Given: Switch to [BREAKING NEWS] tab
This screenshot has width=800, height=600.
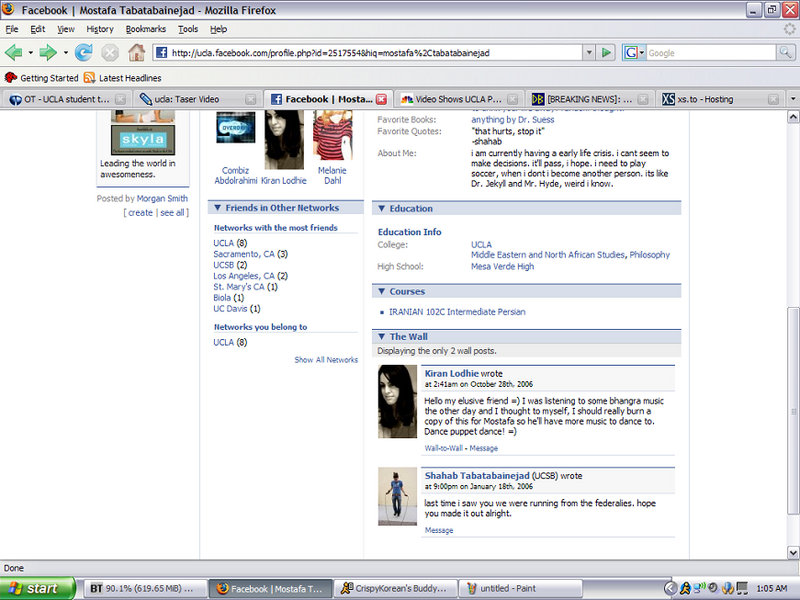Looking at the screenshot, I should coord(589,99).
